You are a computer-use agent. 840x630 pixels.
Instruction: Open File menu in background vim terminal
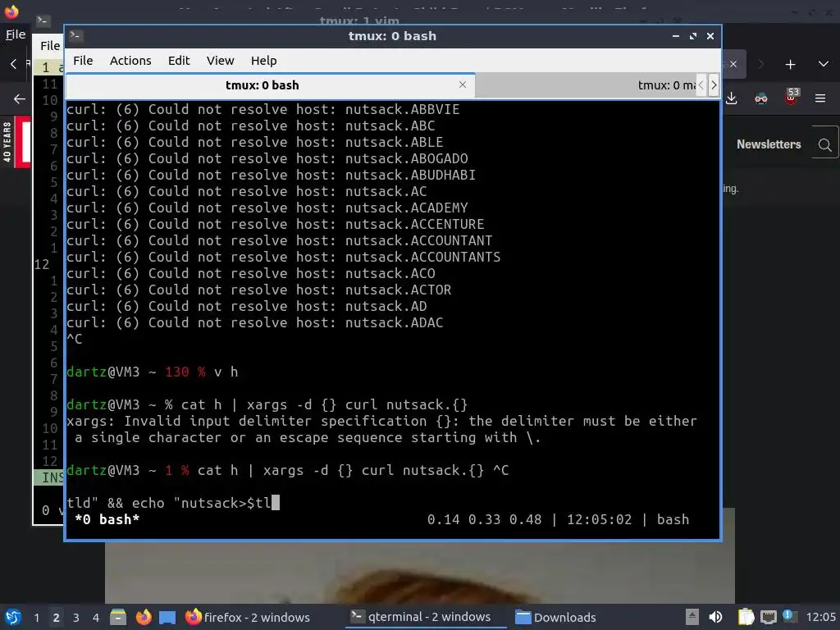(x=50, y=46)
